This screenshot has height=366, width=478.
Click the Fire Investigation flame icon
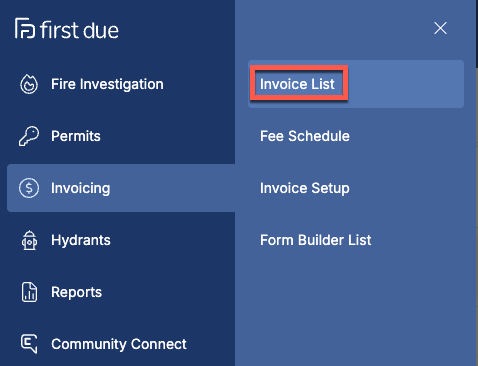[29, 84]
